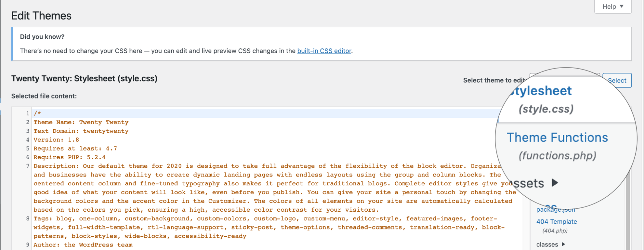
Task: Click the assets folder label
Action: (528, 183)
